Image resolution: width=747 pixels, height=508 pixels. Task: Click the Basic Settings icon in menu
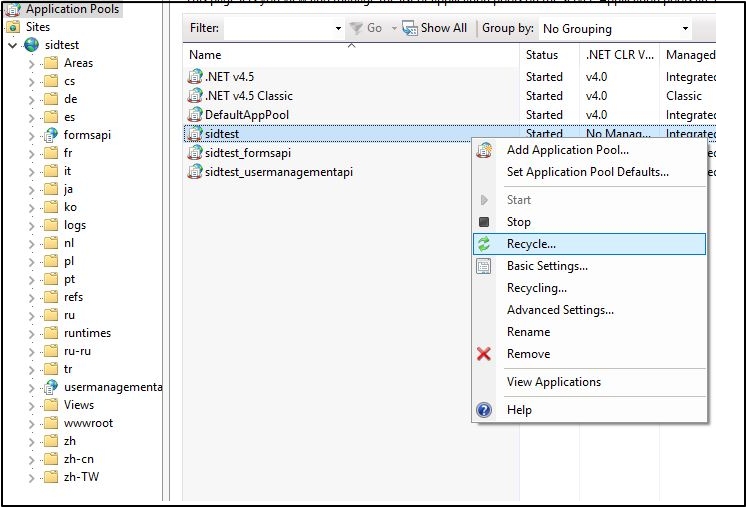point(485,266)
